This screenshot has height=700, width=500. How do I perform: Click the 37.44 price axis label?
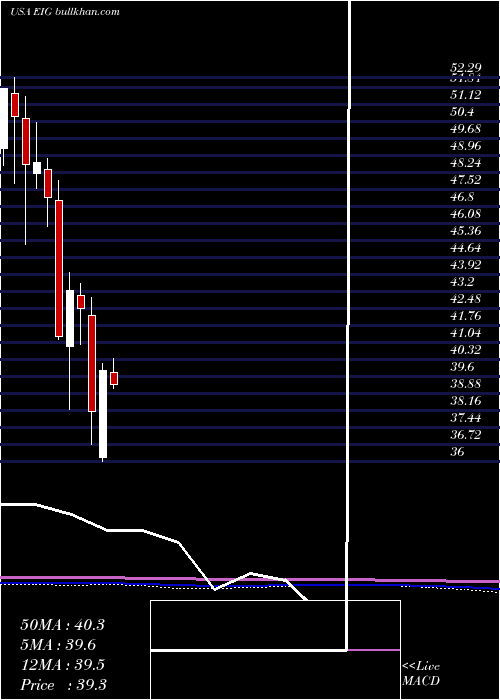(x=466, y=418)
